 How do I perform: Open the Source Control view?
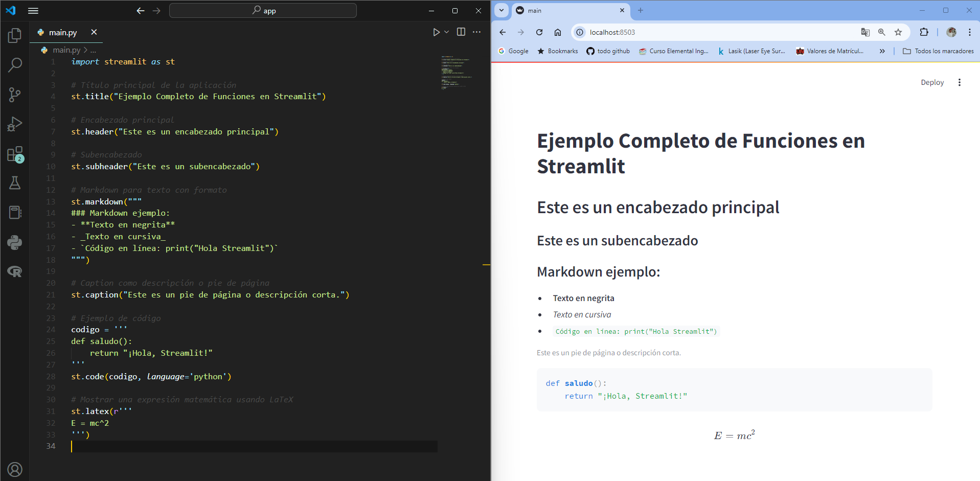tap(15, 95)
